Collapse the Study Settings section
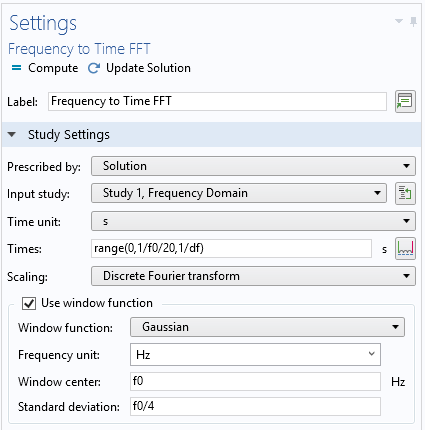 tap(12, 135)
